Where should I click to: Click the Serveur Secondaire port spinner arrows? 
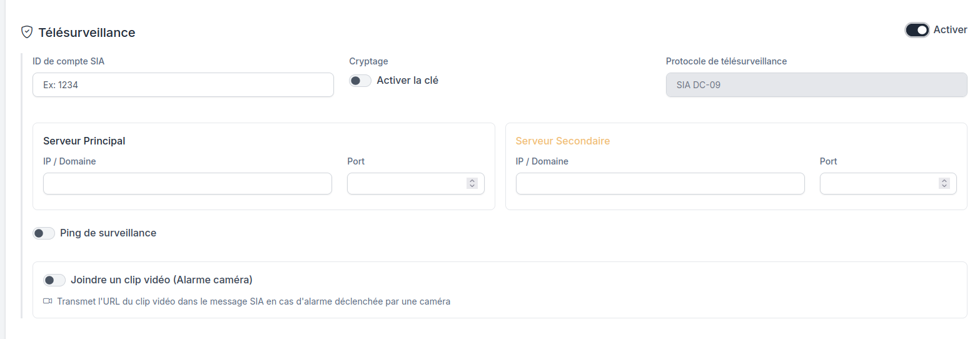(944, 183)
